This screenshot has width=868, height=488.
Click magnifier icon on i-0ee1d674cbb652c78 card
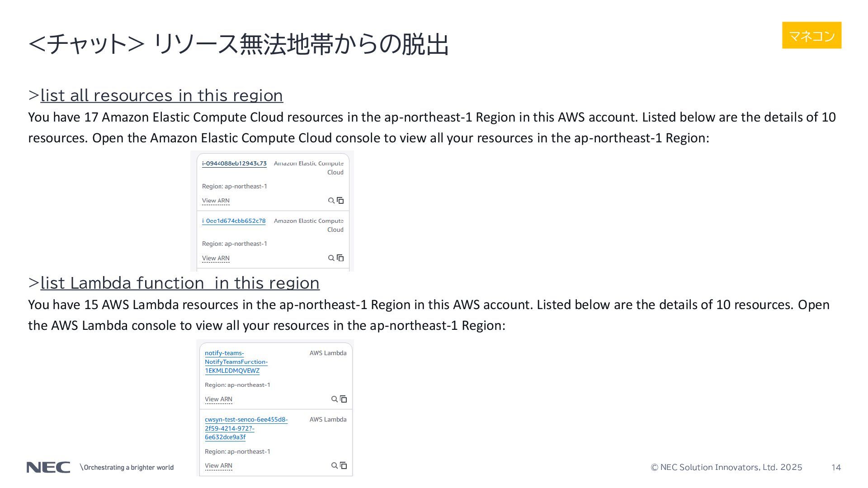coord(331,258)
